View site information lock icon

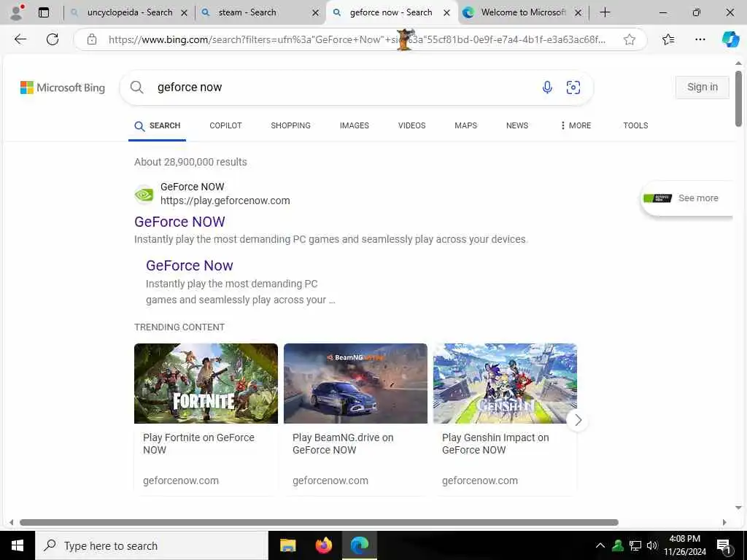click(92, 39)
